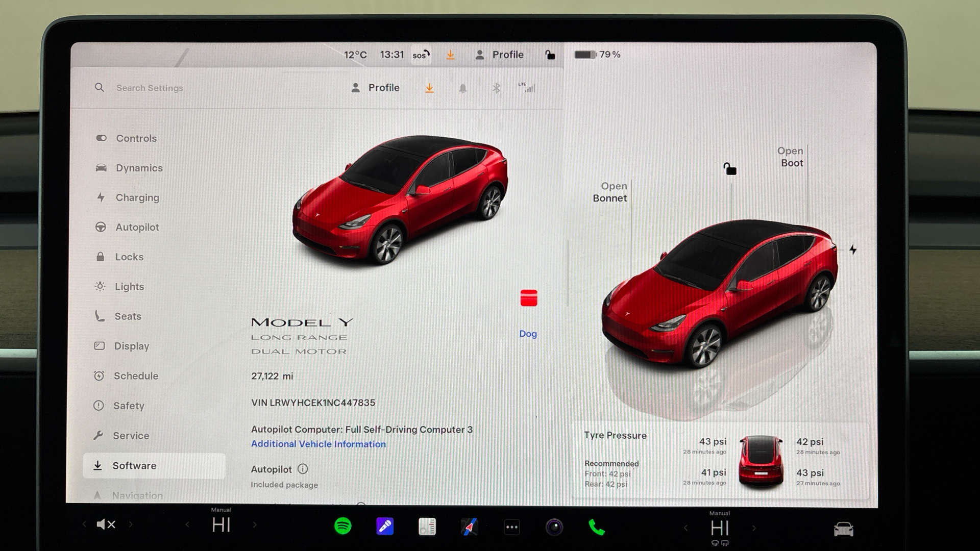Toggle the car lock icon above the vehicle
The height and width of the screenshot is (551, 980).
click(x=730, y=169)
